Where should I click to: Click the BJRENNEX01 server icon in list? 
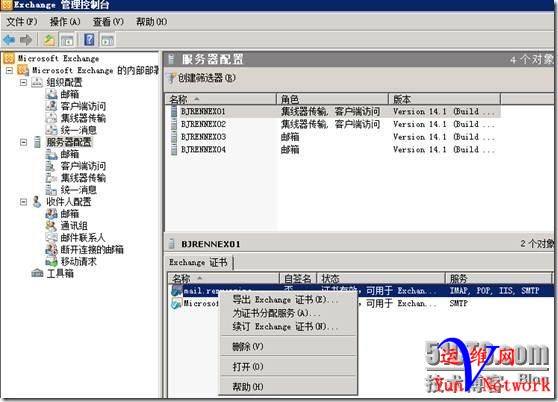coord(174,112)
